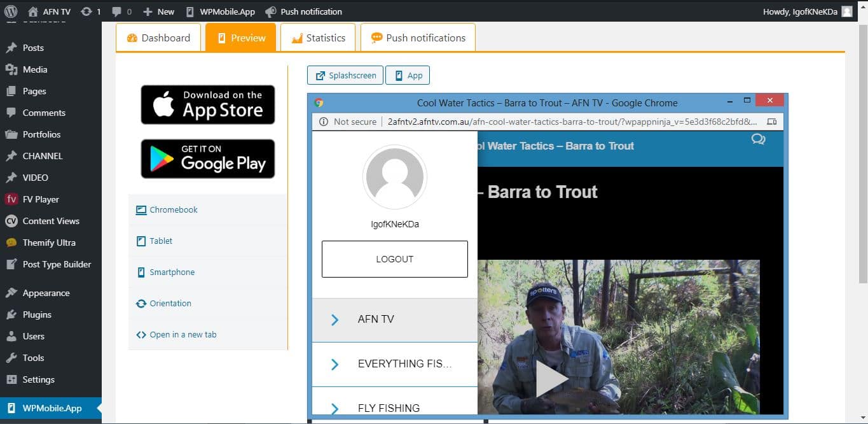Click the Plugins plug icon
The width and height of the screenshot is (868, 424).
pos(11,314)
